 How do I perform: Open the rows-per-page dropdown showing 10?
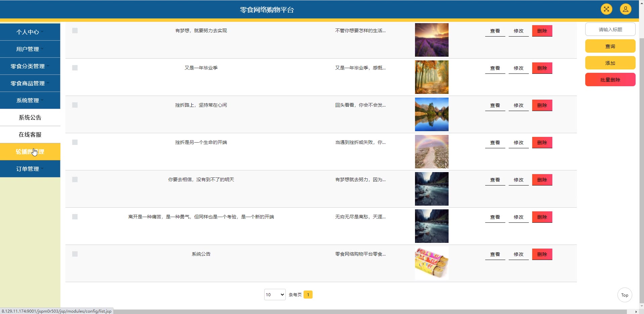(x=275, y=295)
